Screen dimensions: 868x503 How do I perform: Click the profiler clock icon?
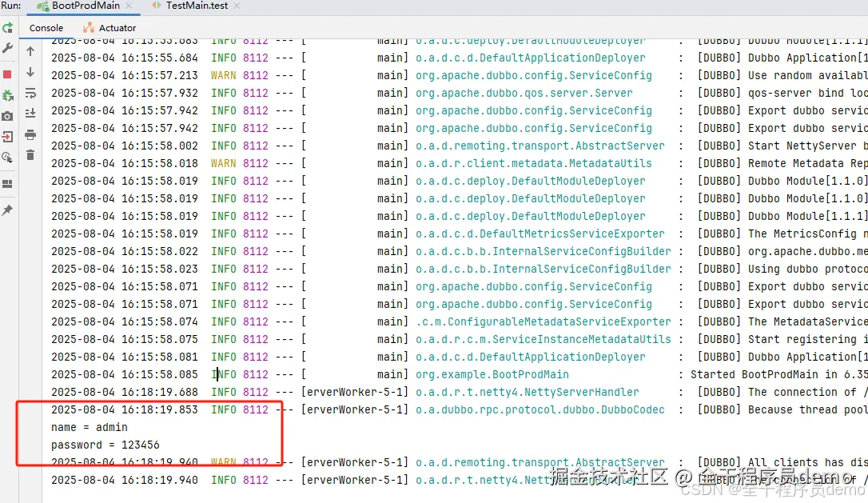pos(7,158)
